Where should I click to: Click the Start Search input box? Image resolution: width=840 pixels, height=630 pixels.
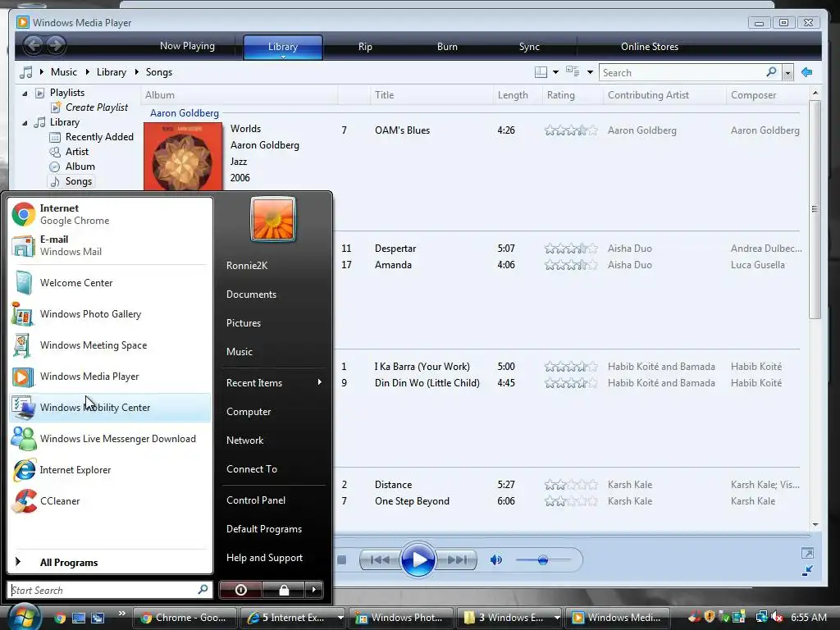click(110, 591)
